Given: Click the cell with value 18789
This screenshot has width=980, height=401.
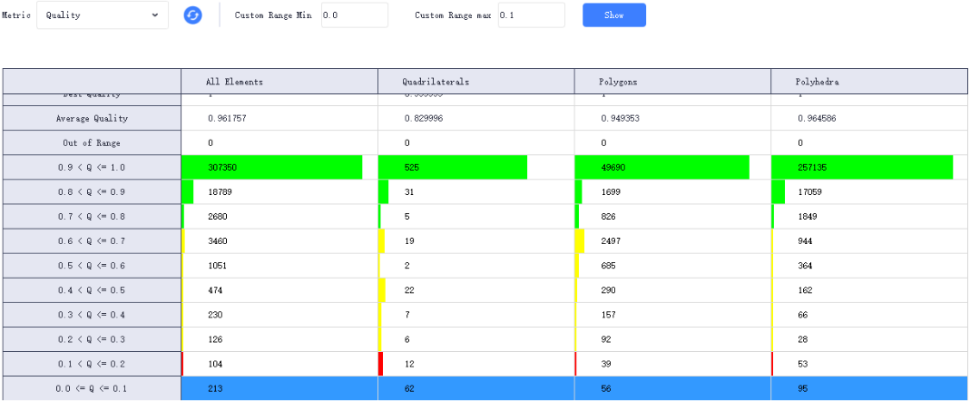Looking at the screenshot, I should click(x=279, y=191).
